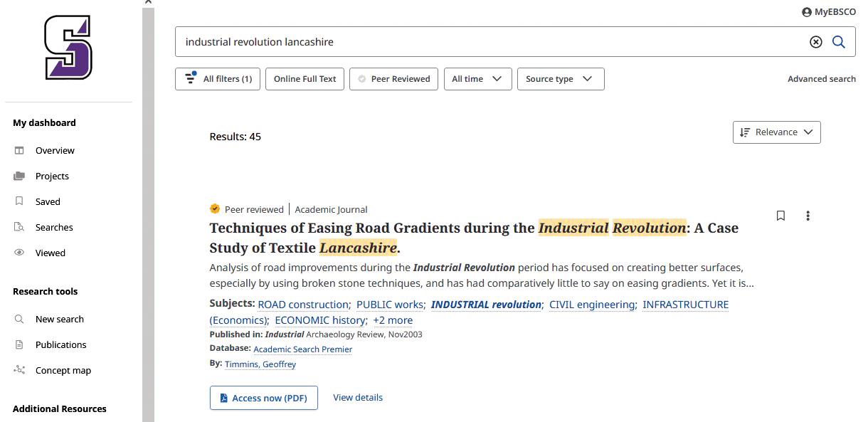
Task: Open the Relevance sort dropdown
Action: pos(776,132)
